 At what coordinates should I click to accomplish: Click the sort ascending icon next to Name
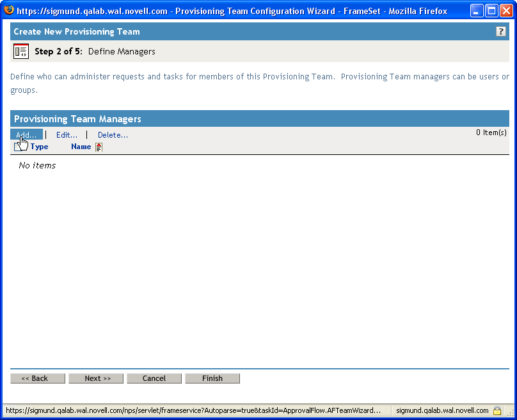[99, 147]
